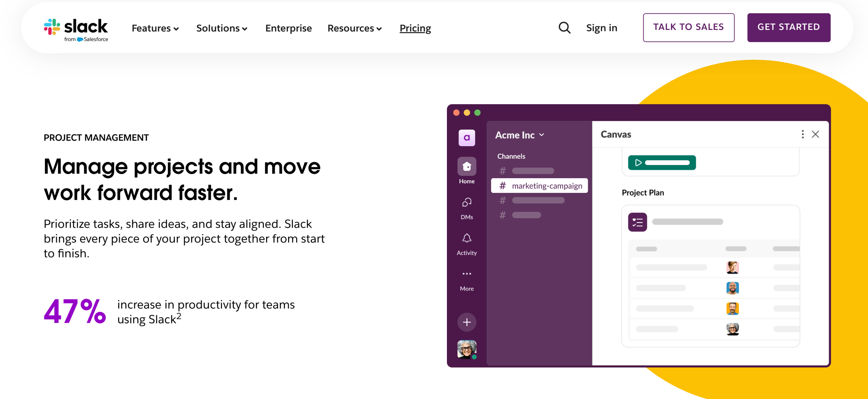Select the marketing-campaign channel
The image size is (868, 399).
click(x=540, y=186)
